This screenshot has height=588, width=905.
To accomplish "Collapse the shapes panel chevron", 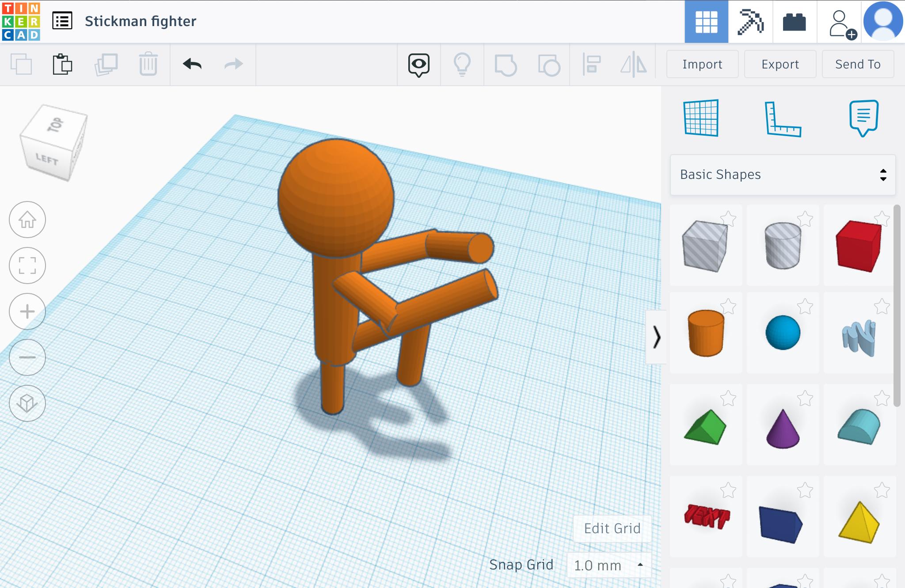I will 656,338.
